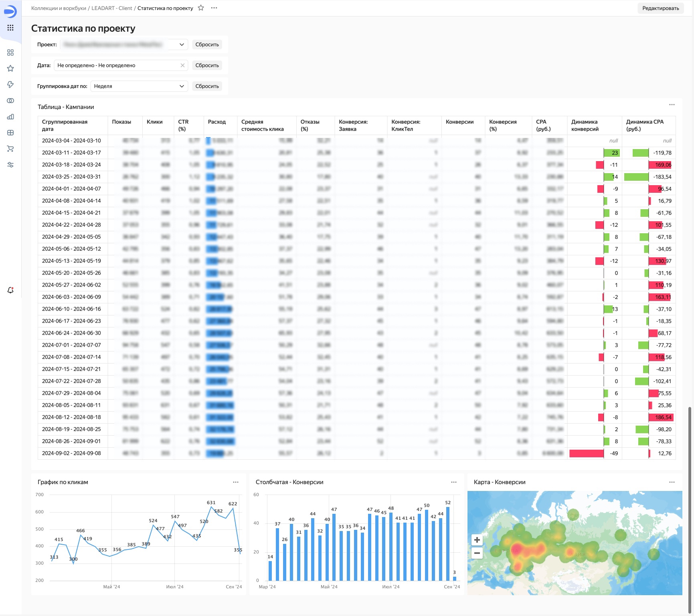
Task: Open the marketplace cart icon in sidebar
Action: point(10,149)
